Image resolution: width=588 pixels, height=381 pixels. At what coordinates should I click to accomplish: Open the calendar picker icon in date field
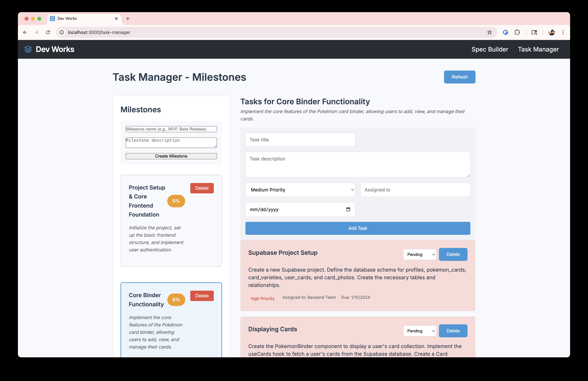pyautogui.click(x=348, y=209)
